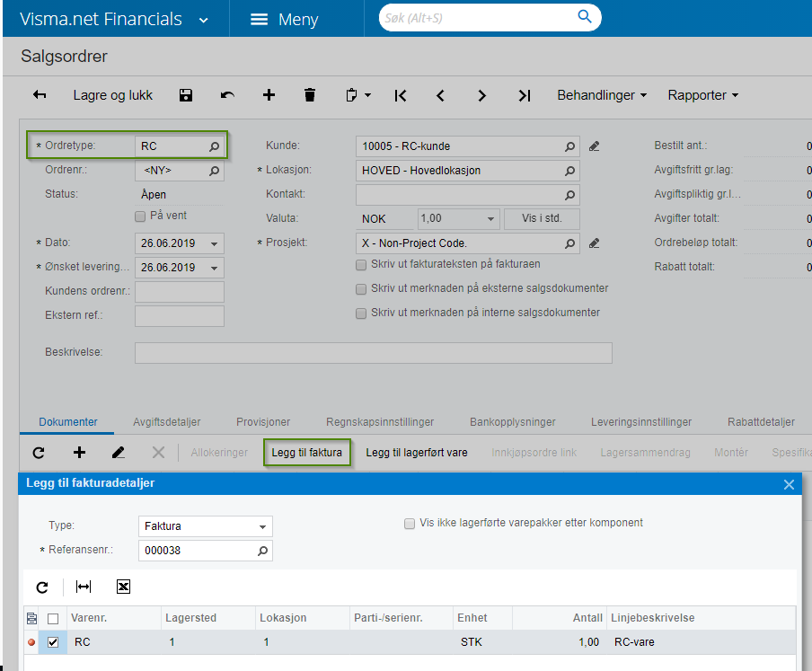Click the save disk icon in toolbar
The width and height of the screenshot is (812, 671).
186,95
